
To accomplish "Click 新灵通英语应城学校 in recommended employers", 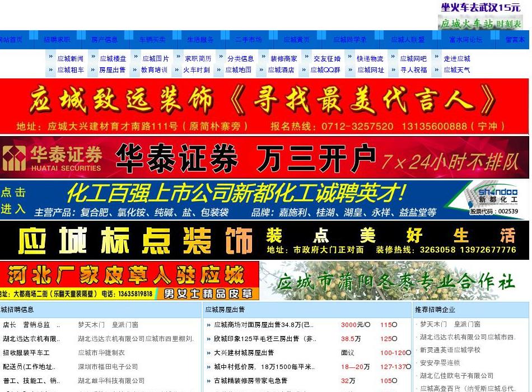I will tap(450, 350).
